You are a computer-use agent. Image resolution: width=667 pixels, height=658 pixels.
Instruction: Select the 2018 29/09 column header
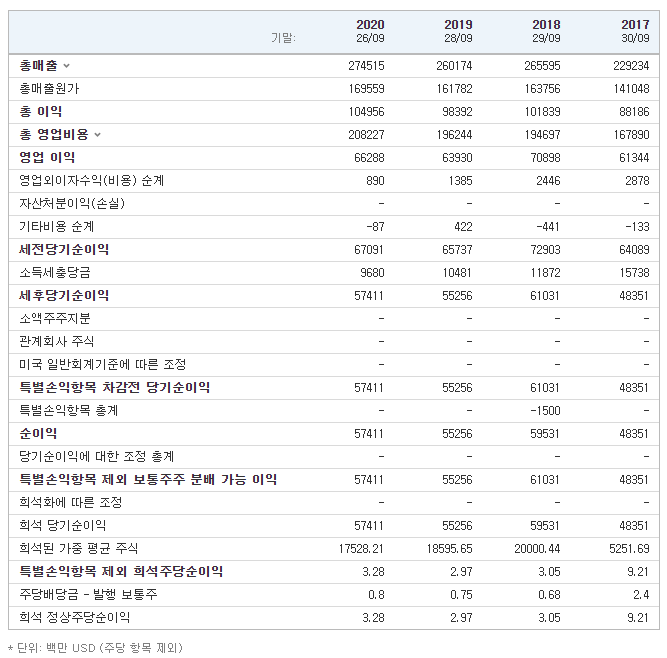point(546,31)
